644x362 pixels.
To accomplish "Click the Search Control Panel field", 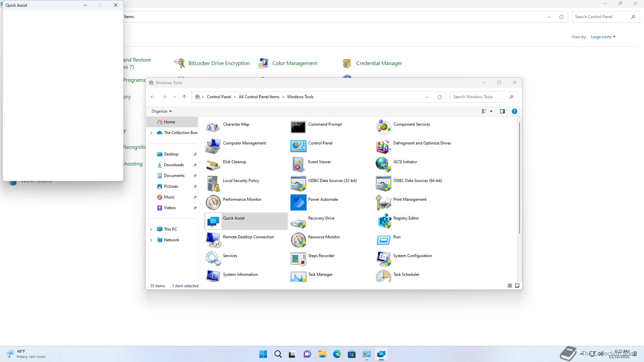I will tap(605, 17).
